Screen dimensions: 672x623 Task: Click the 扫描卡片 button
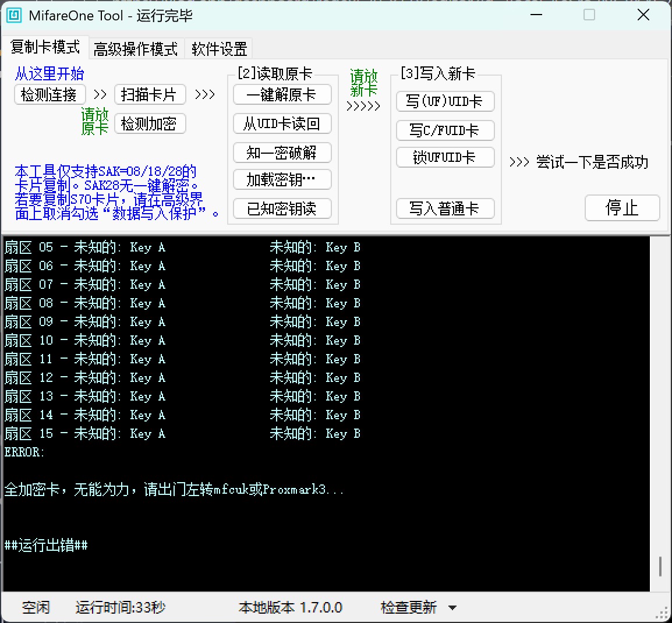point(150,95)
